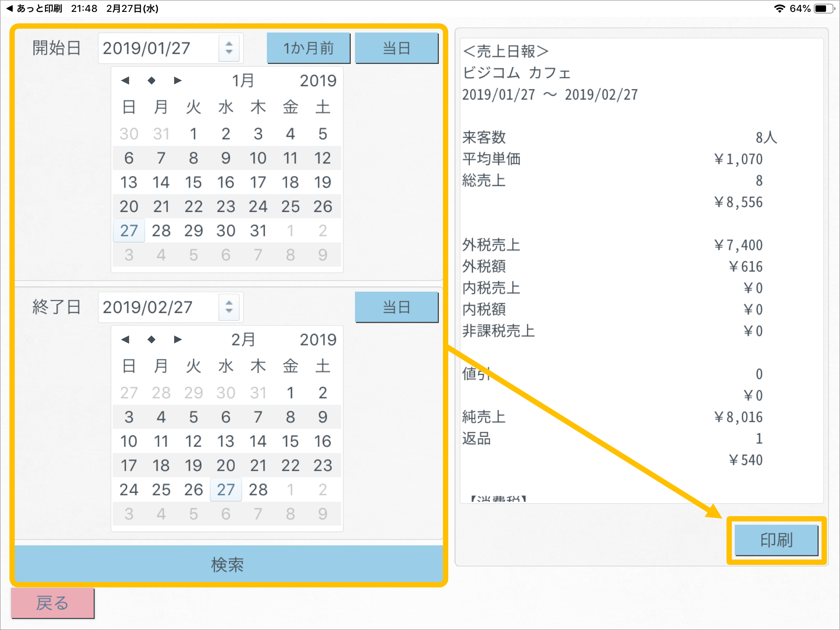840x630 pixels.
Task: Select February 20 in end calendar
Action: pos(226,465)
